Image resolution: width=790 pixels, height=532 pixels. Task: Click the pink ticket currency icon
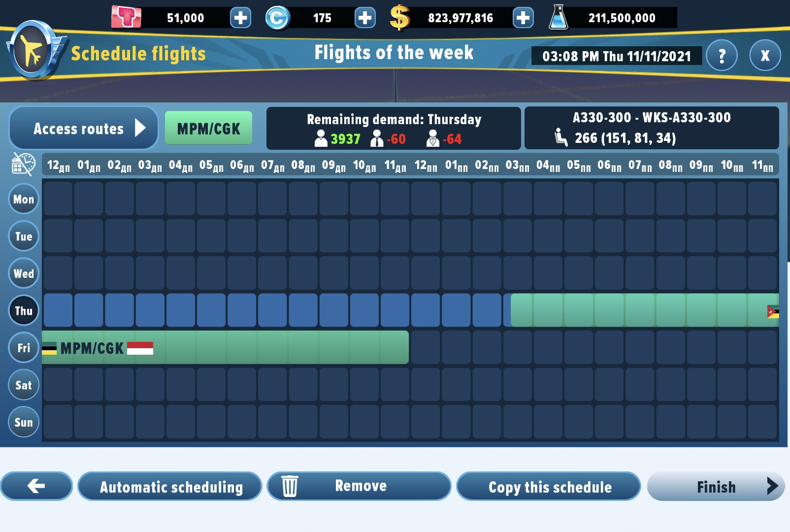126,18
